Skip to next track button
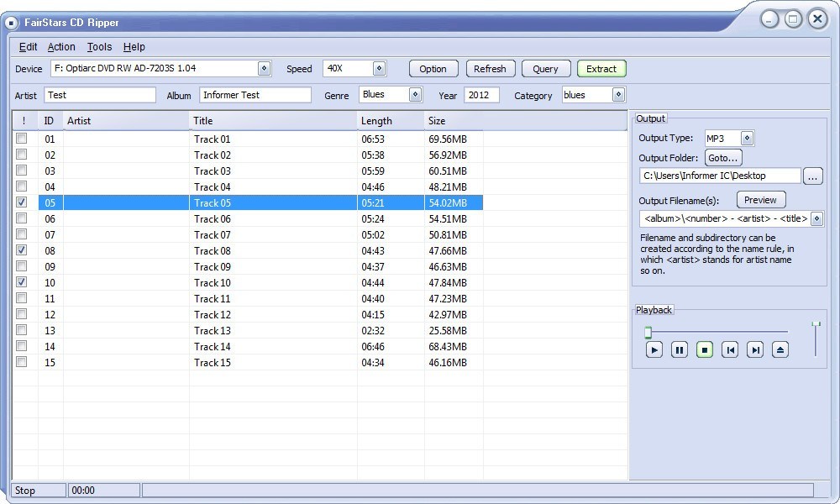The width and height of the screenshot is (840, 504). 755,349
